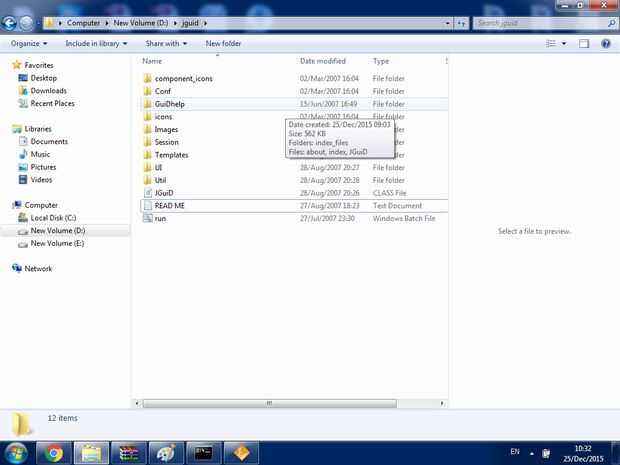Open the Music library

tap(40, 154)
